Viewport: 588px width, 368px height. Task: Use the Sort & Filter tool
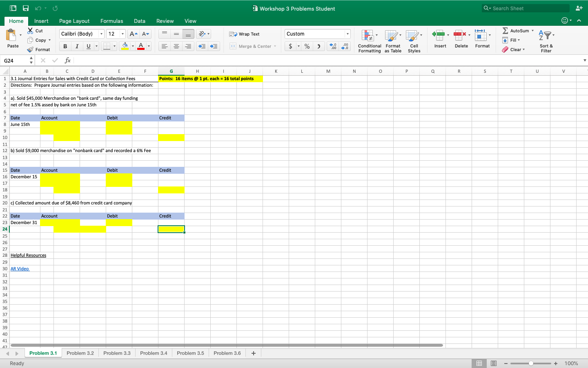click(546, 40)
